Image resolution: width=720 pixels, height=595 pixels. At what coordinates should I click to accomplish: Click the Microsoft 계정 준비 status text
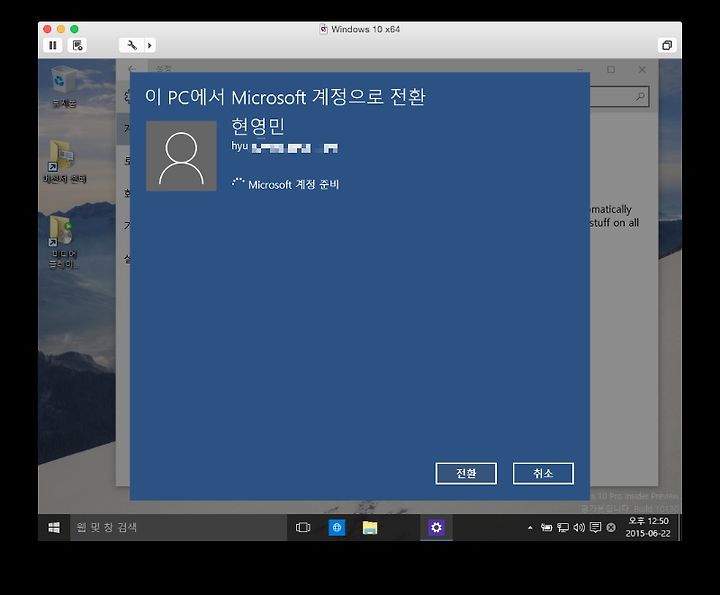pos(293,185)
